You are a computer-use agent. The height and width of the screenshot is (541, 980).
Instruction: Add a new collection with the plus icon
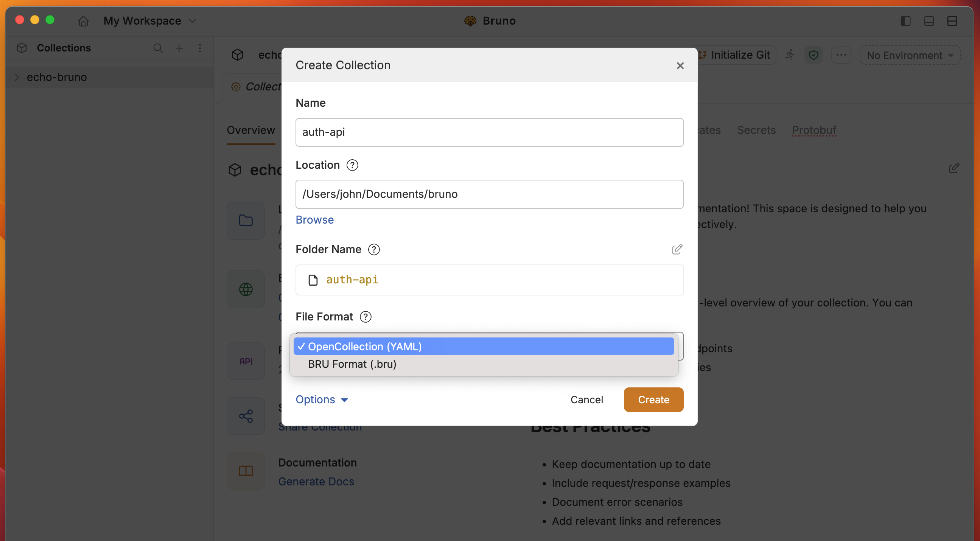[x=179, y=48]
